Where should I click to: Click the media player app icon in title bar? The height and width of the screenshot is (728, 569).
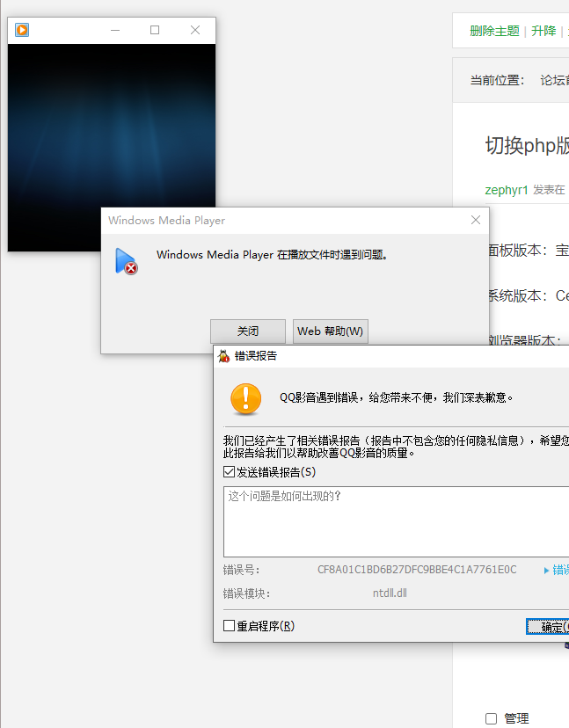pos(22,30)
